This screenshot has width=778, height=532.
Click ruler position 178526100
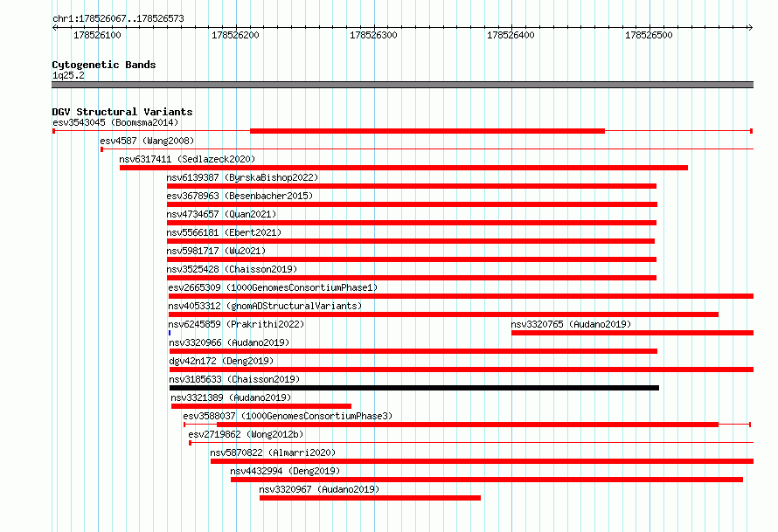coord(97,35)
